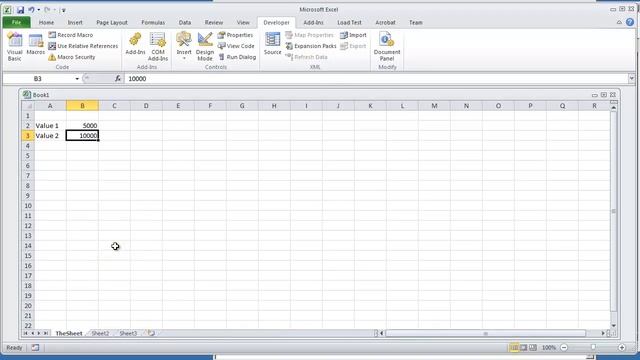Switch to Normal view
640x360 pixels.
click(514, 348)
